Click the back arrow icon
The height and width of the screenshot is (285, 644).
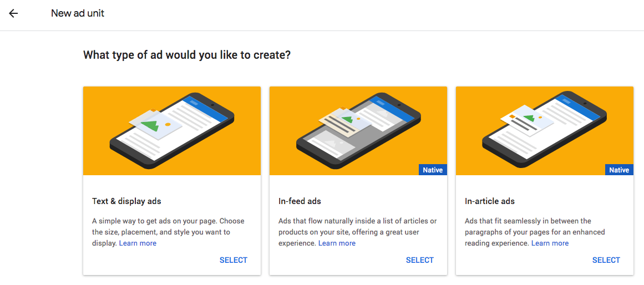point(13,13)
